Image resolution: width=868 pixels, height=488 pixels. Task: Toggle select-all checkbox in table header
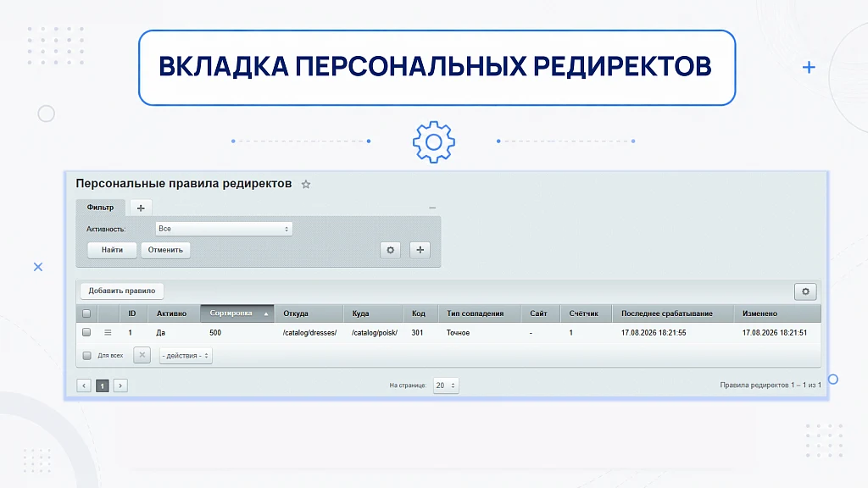[86, 313]
